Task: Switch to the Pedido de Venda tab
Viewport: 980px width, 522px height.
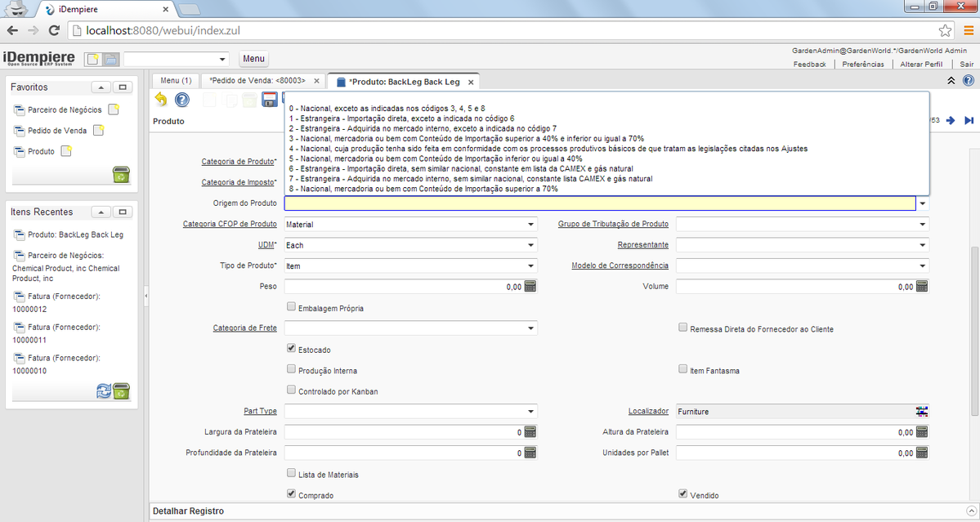Action: pos(257,81)
